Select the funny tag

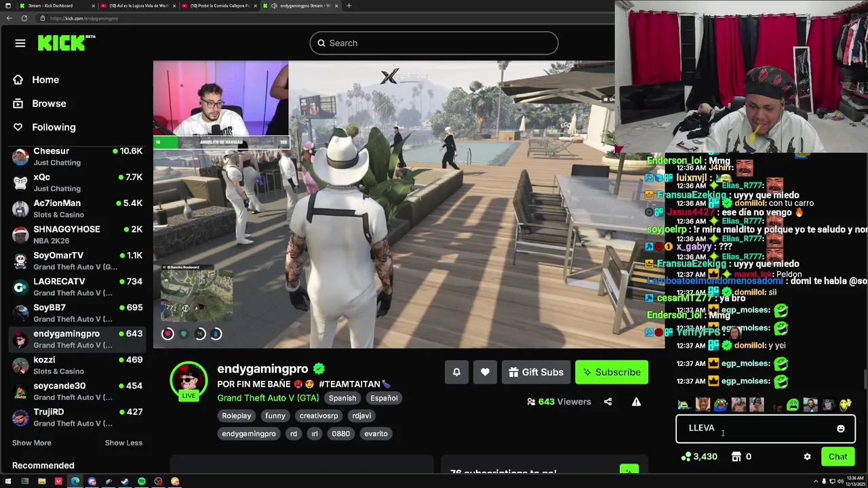point(275,416)
